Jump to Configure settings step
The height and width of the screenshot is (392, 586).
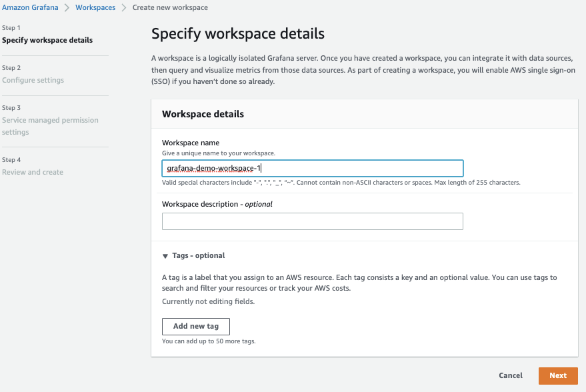click(33, 80)
